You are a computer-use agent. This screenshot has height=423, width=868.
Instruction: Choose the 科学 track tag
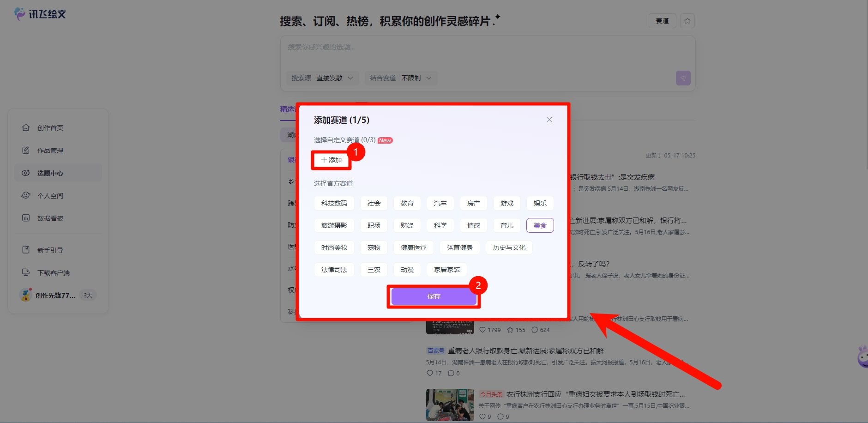(x=440, y=225)
